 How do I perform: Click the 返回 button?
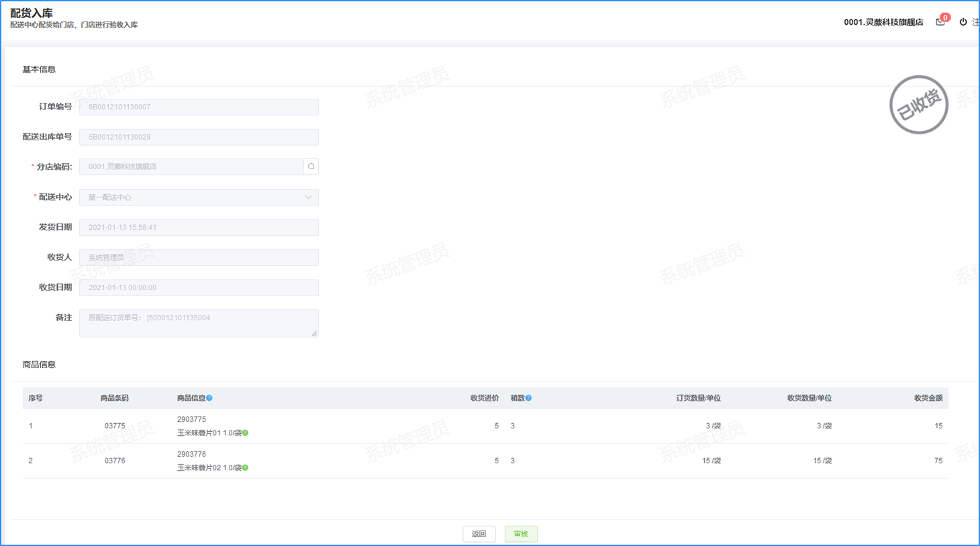pyautogui.click(x=479, y=534)
